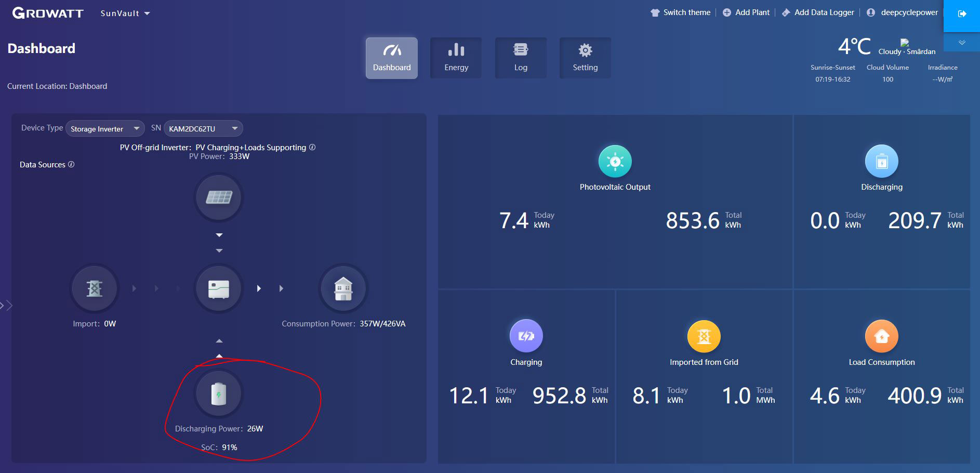Expand the SunVault plant selector
The width and height of the screenshot is (980, 473).
click(x=125, y=14)
